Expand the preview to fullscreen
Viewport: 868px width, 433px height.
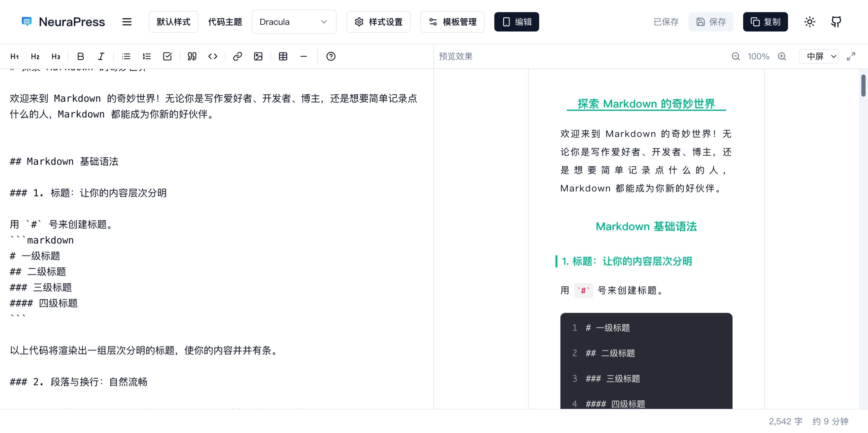tap(851, 56)
